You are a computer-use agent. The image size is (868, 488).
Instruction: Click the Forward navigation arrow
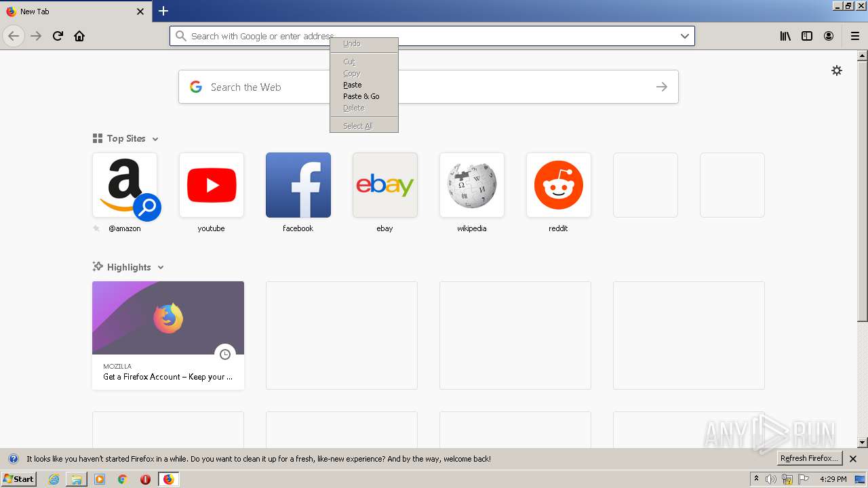[36, 36]
